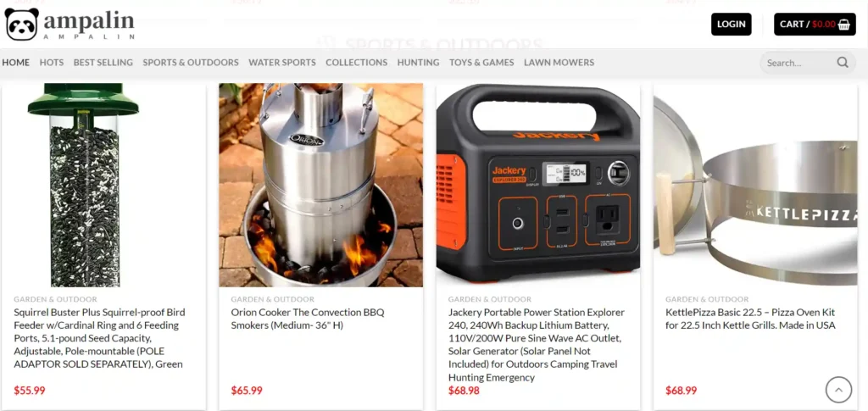
Task: Go to the HOME menu item
Action: point(16,63)
